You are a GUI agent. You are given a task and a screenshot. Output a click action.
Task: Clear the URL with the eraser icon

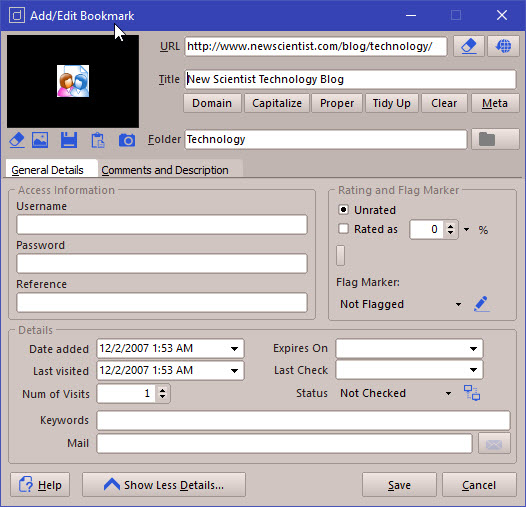click(x=469, y=46)
